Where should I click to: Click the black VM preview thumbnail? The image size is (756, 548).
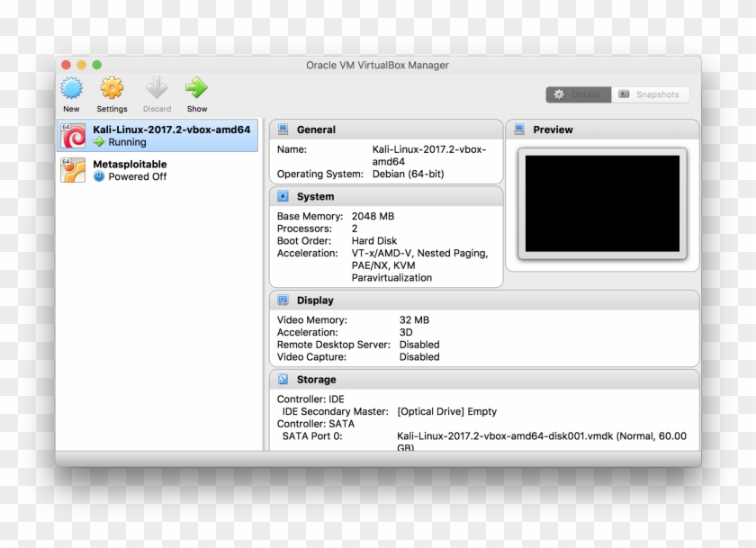coord(602,203)
